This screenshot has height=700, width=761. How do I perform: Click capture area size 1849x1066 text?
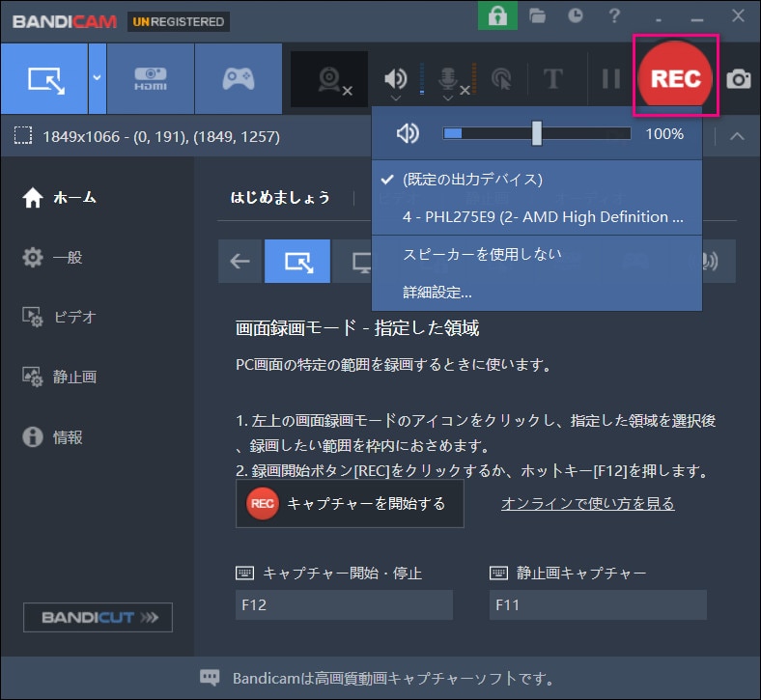tap(161, 137)
